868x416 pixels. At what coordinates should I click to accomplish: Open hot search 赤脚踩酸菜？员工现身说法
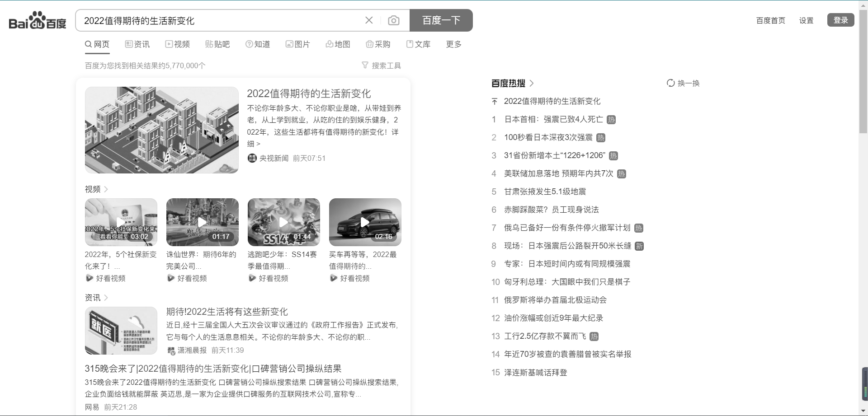click(x=552, y=210)
